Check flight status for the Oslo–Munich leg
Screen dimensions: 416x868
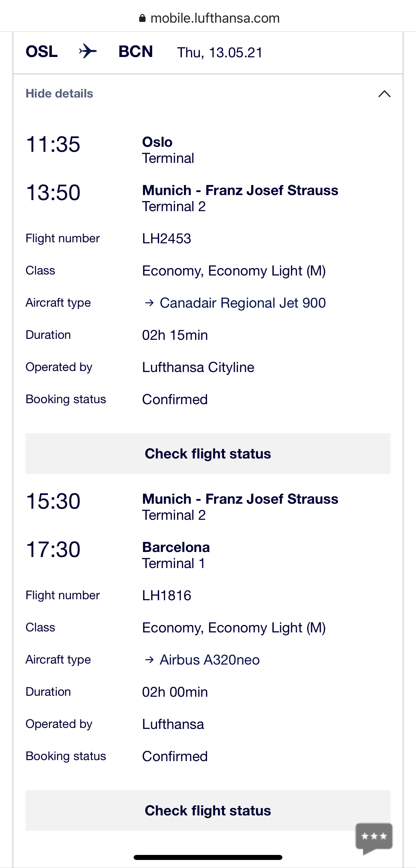tap(208, 453)
